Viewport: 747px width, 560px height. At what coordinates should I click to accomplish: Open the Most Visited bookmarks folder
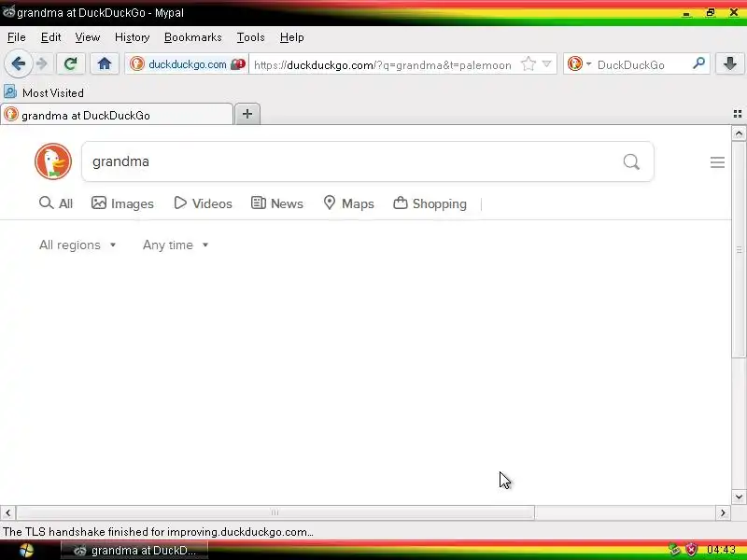[44, 92]
